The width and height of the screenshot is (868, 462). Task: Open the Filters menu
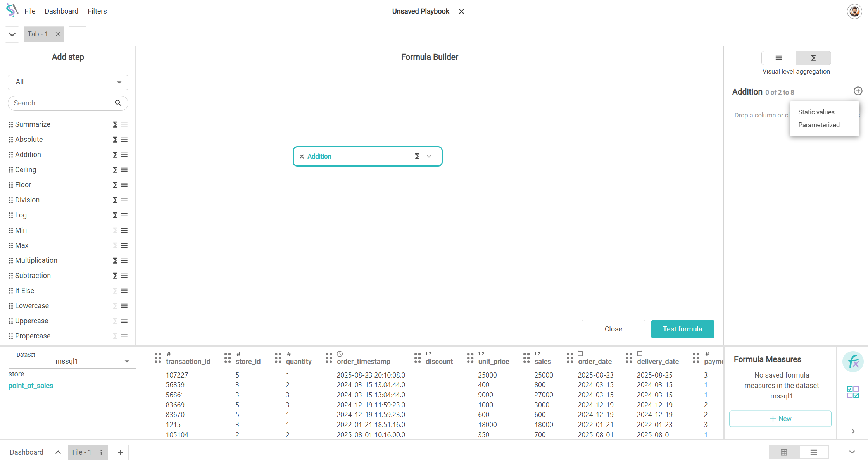(x=97, y=11)
